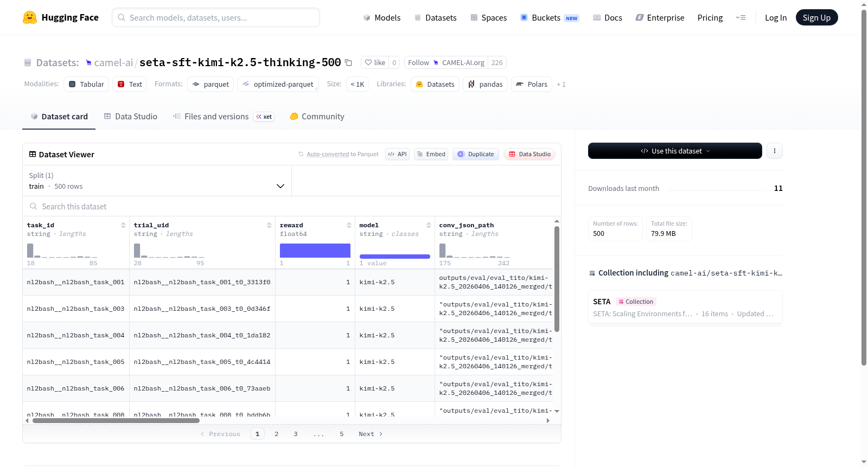Click the reward histogram bar
This screenshot has width=868, height=467.
[x=315, y=251]
